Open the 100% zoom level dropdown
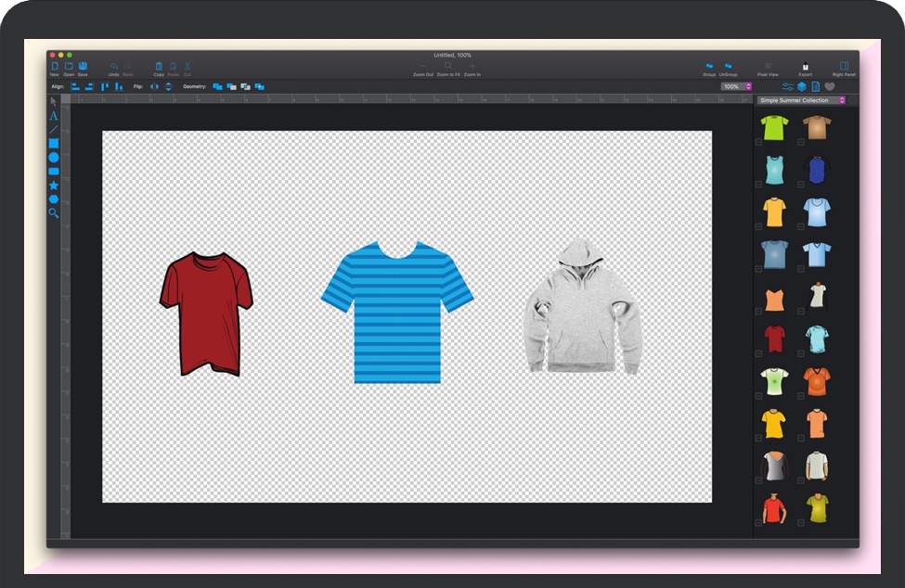Image resolution: width=905 pixels, height=588 pixels. (x=736, y=86)
